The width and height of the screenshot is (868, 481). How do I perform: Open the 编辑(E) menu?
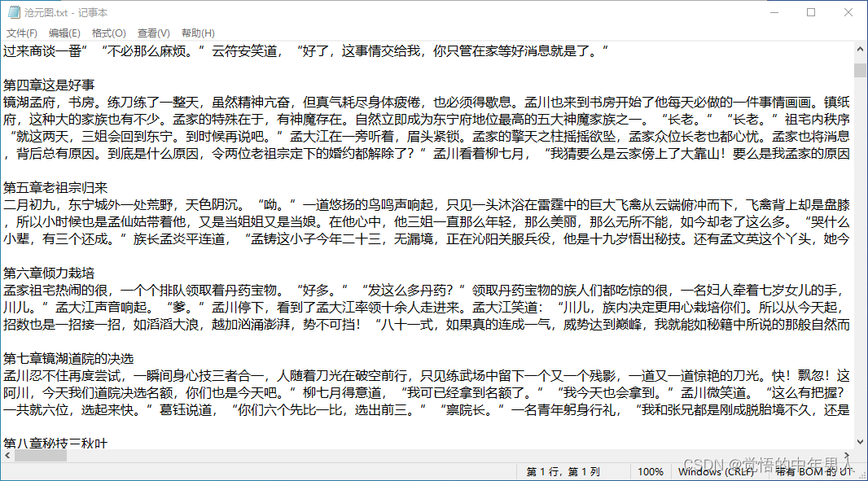coord(64,33)
